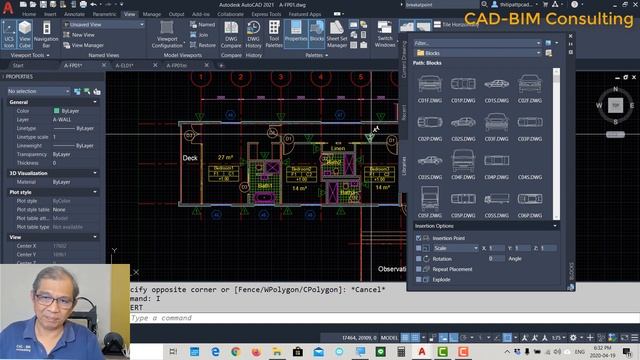Toggle the Insertion Point checkbox

click(x=418, y=238)
